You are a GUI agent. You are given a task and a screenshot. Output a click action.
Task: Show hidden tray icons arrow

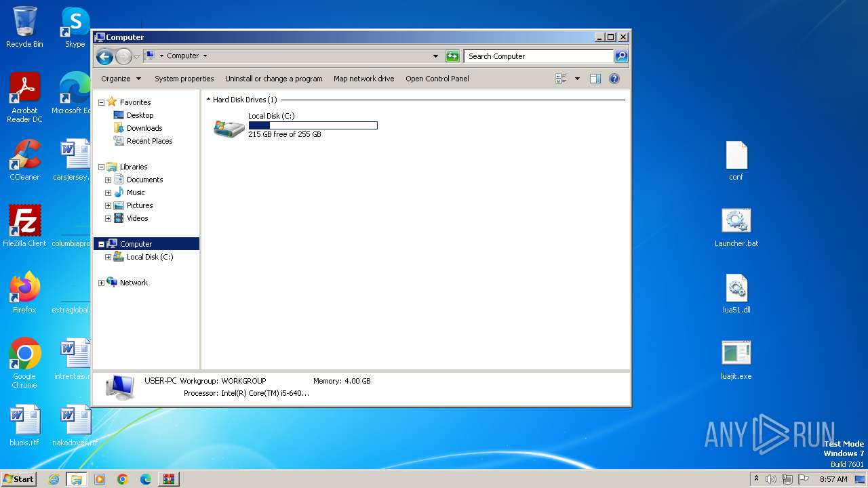(x=756, y=479)
